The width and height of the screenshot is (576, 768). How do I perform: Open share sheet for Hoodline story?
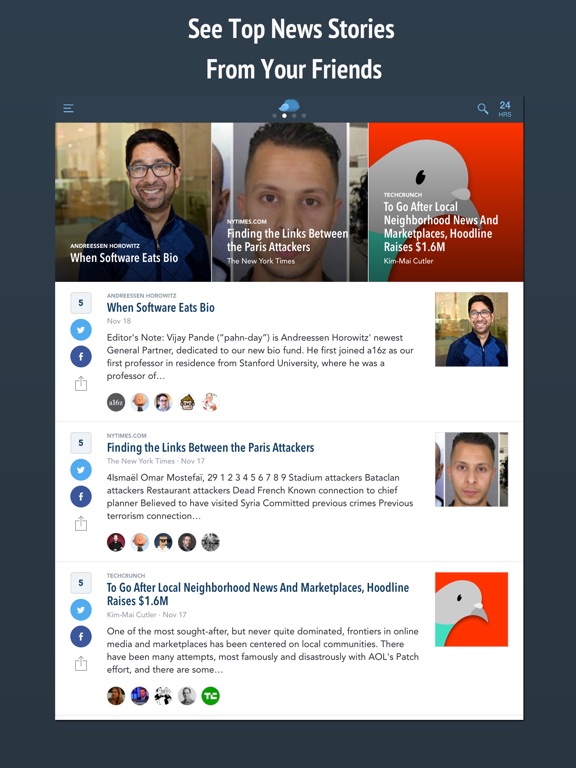pyautogui.click(x=81, y=664)
